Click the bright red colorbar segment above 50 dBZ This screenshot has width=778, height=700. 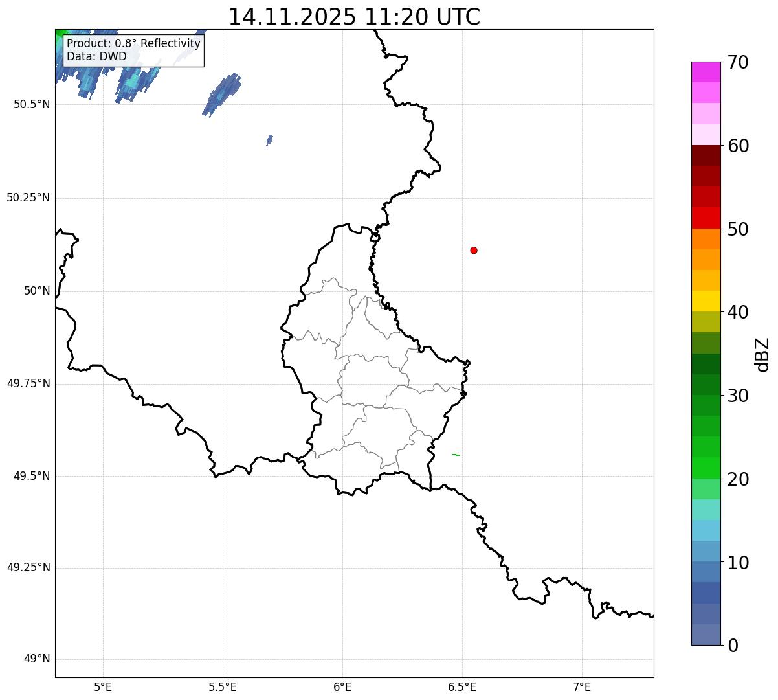[706, 218]
